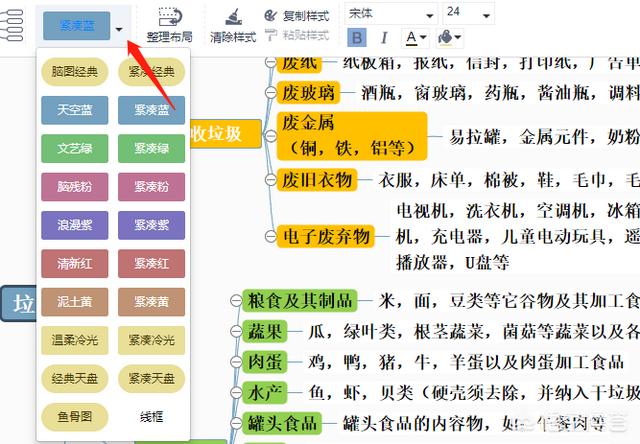Select the 浪漫紫 purple theme swatch
This screenshot has width=640, height=444.
(75, 224)
